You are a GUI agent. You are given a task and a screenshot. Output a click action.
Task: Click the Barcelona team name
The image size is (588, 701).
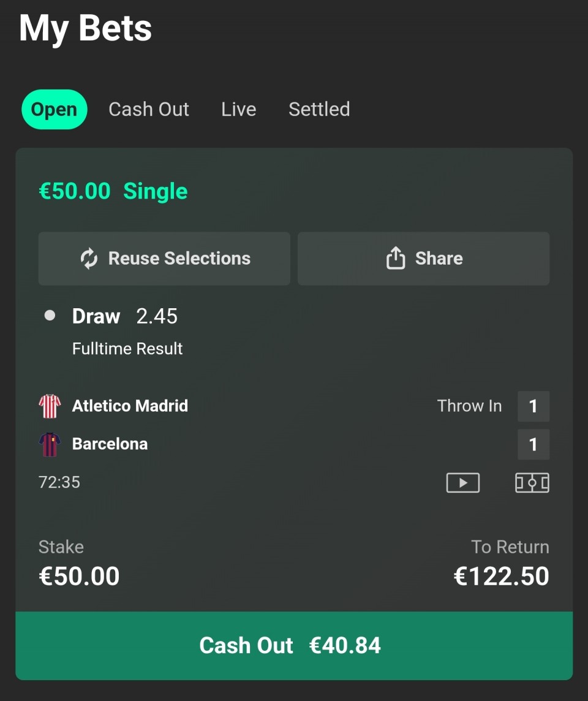click(110, 444)
